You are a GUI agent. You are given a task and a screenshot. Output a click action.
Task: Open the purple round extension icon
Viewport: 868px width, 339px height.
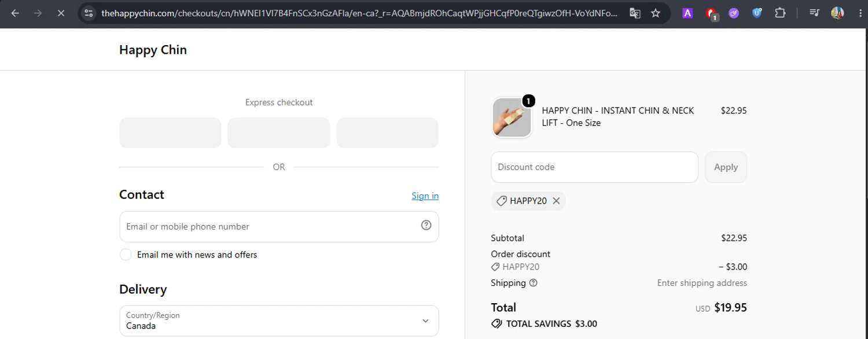(x=734, y=13)
